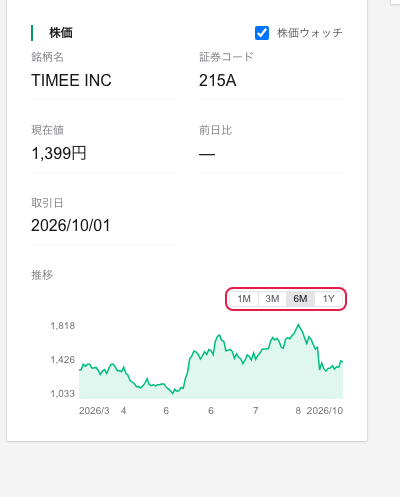This screenshot has width=400, height=497.
Task: Switch chart range to 3M
Action: tap(272, 299)
